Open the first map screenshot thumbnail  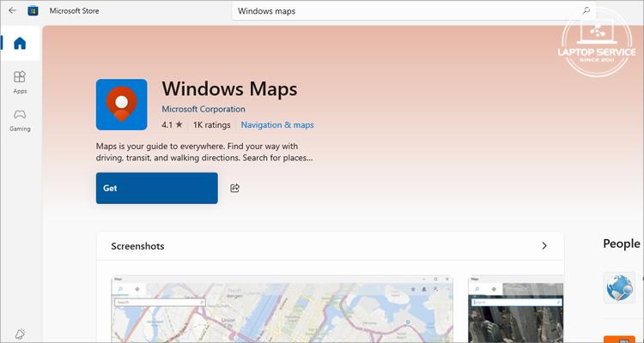(x=283, y=310)
